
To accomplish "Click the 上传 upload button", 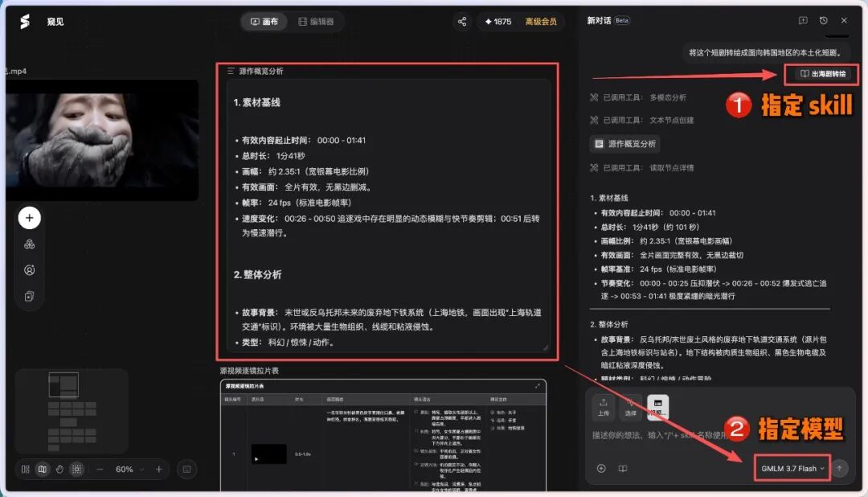I will (603, 407).
